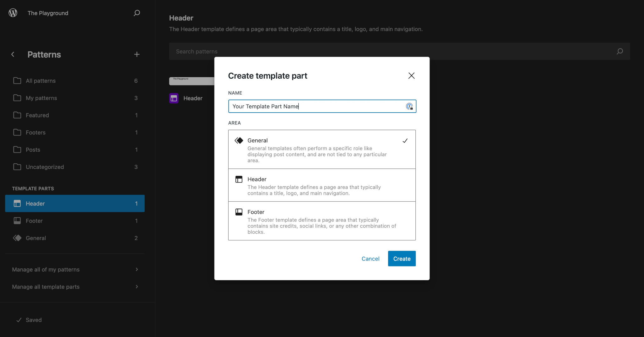
Task: Click the General diamond icon in sidebar
Action: tap(17, 238)
